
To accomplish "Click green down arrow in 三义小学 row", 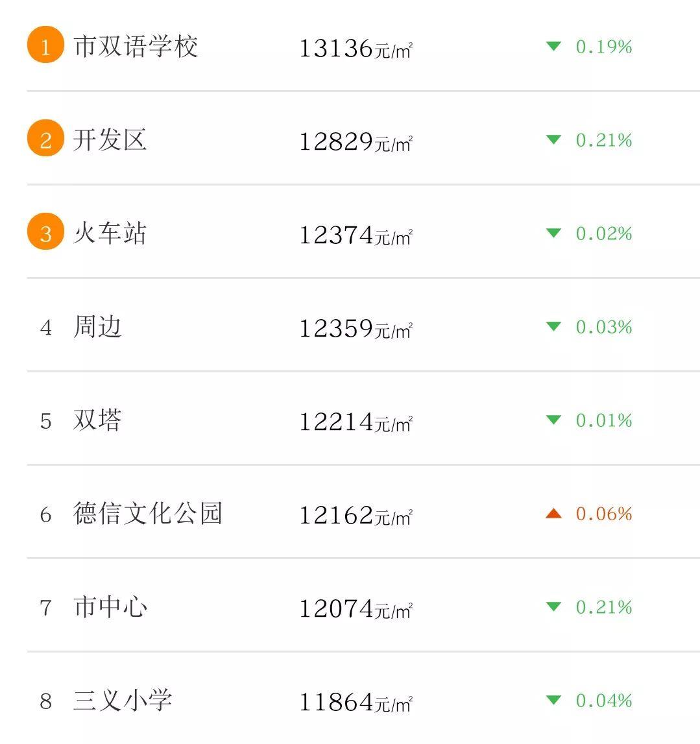I will coord(553,700).
